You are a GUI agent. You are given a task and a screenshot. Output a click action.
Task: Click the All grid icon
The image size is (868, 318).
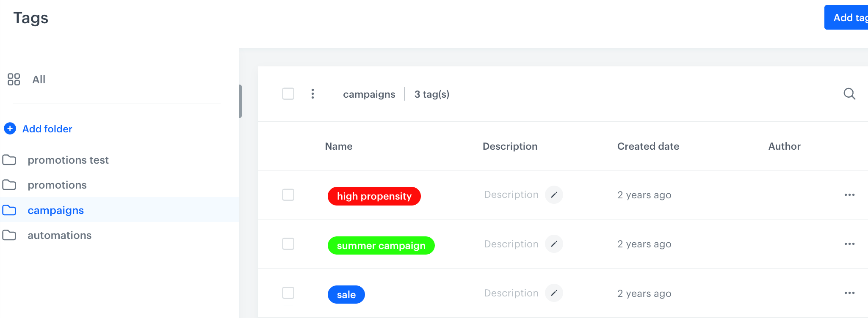pos(14,79)
